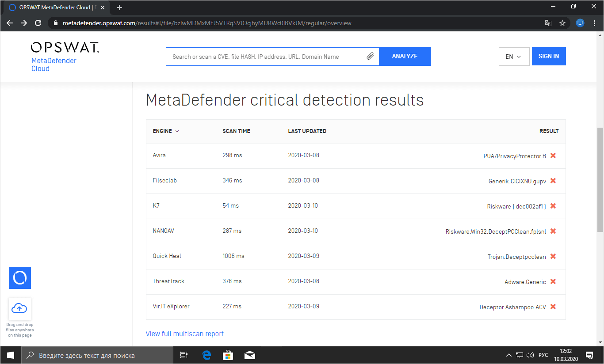Viewport: 604px width, 364px height.
Task: Reload the page
Action: click(x=38, y=23)
